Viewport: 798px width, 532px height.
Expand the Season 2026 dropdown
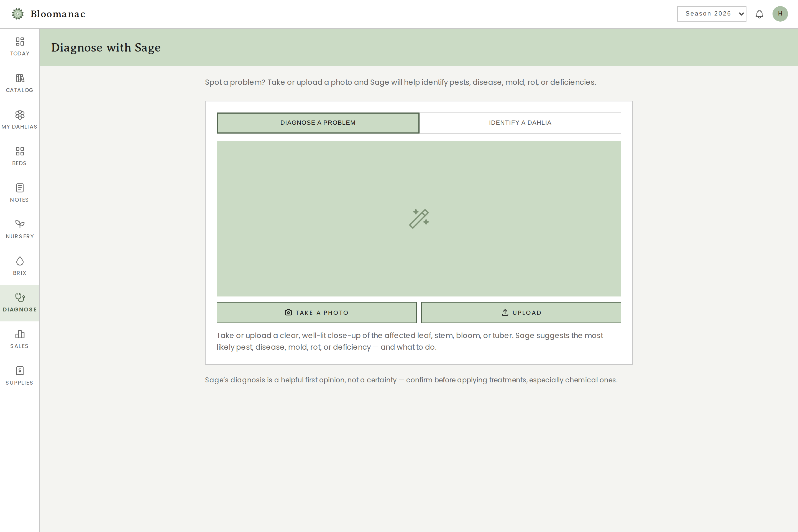tap(712, 14)
